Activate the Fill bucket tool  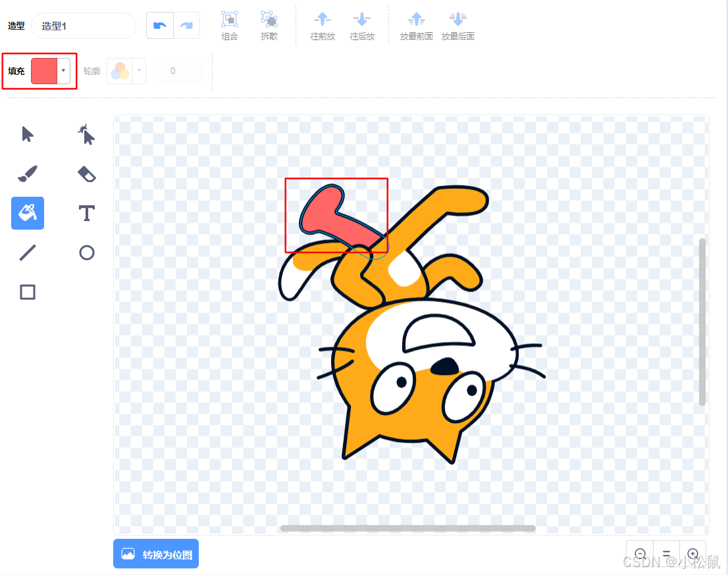tap(28, 213)
